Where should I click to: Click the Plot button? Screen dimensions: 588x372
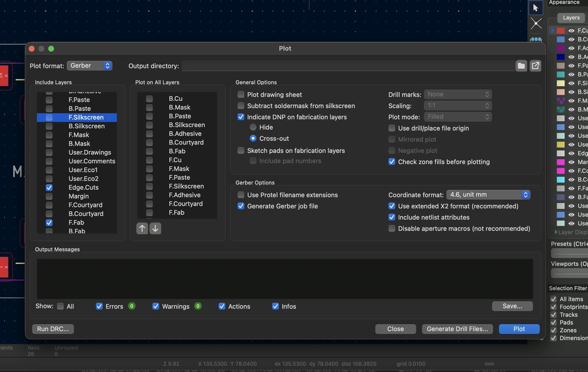519,329
